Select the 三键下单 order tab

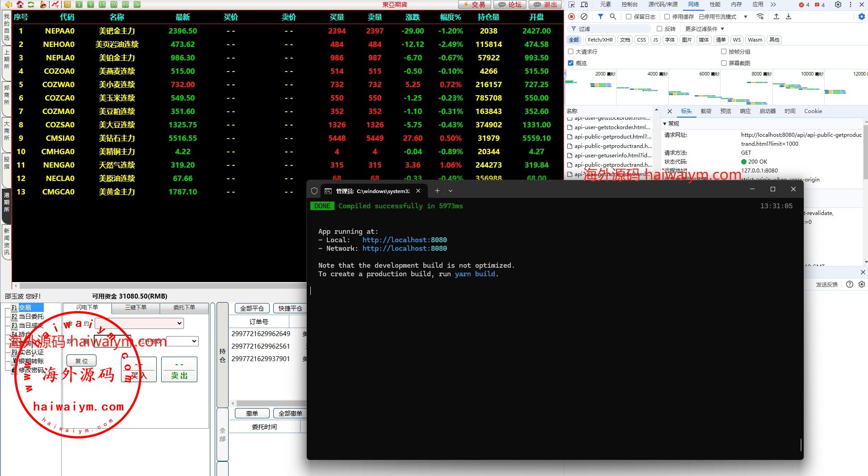click(136, 308)
